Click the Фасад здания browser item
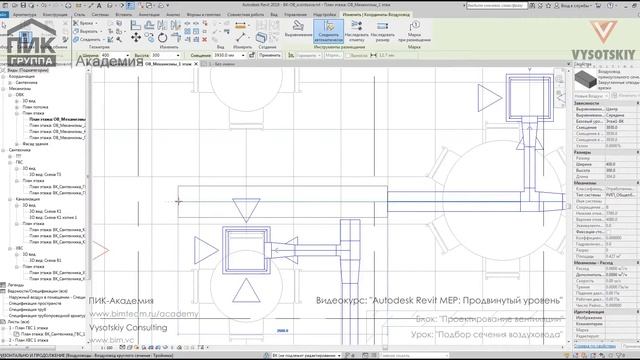 35,144
